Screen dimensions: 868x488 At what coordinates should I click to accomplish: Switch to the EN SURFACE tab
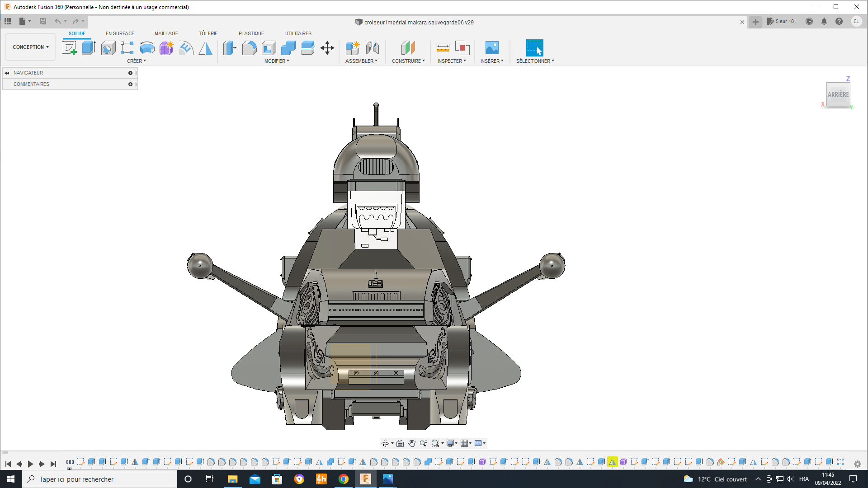[x=120, y=33]
